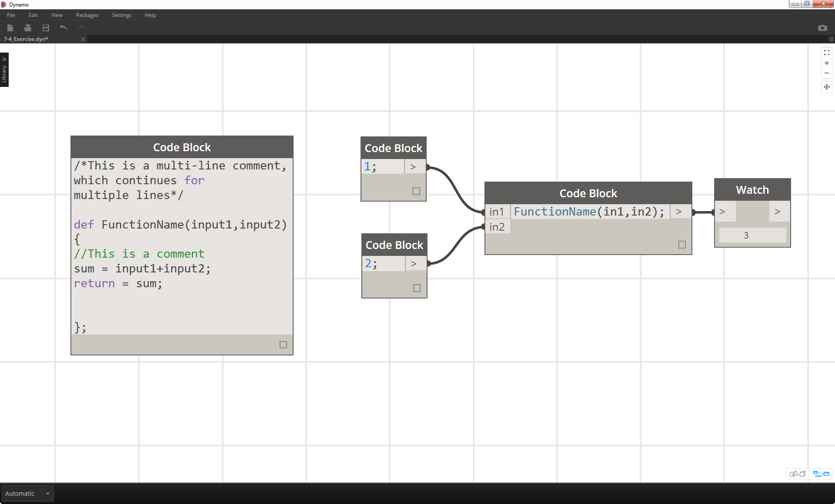Click the camera export image icon
Viewport: 835px width, 504px height.
[x=822, y=28]
